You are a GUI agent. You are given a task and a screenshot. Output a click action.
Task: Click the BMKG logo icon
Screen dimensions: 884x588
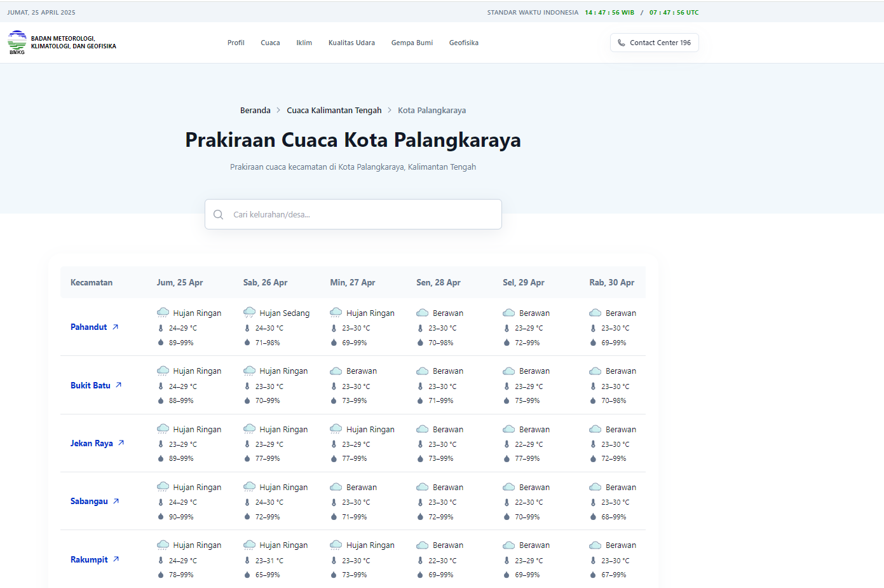point(17,43)
